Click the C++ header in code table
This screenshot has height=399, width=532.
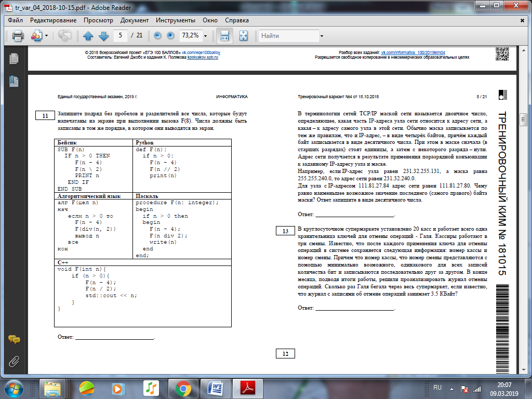63,262
